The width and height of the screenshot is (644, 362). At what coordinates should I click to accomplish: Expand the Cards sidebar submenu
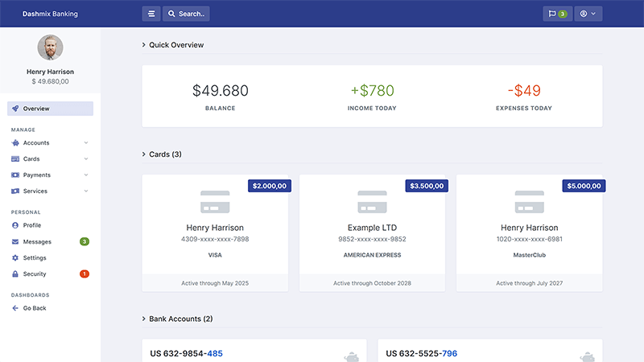50,159
